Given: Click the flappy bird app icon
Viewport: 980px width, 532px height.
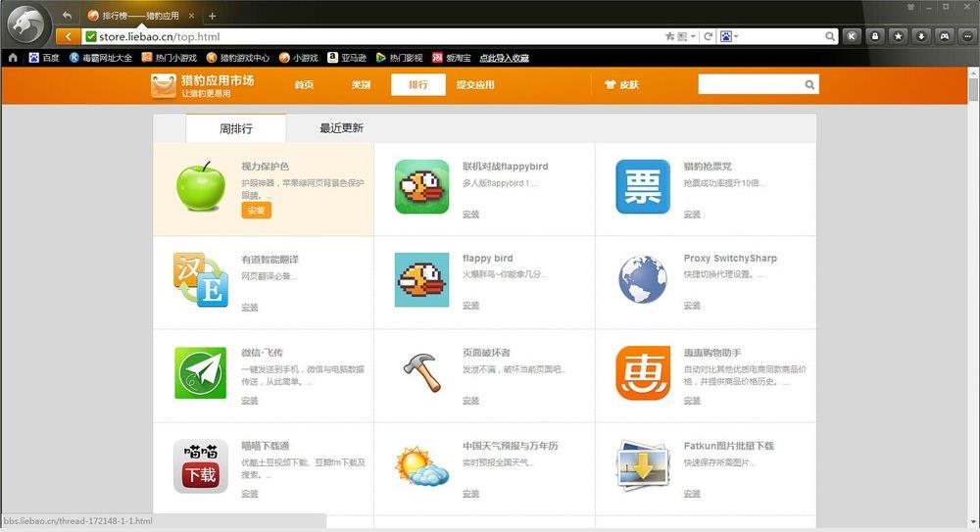Looking at the screenshot, I should tap(421, 279).
